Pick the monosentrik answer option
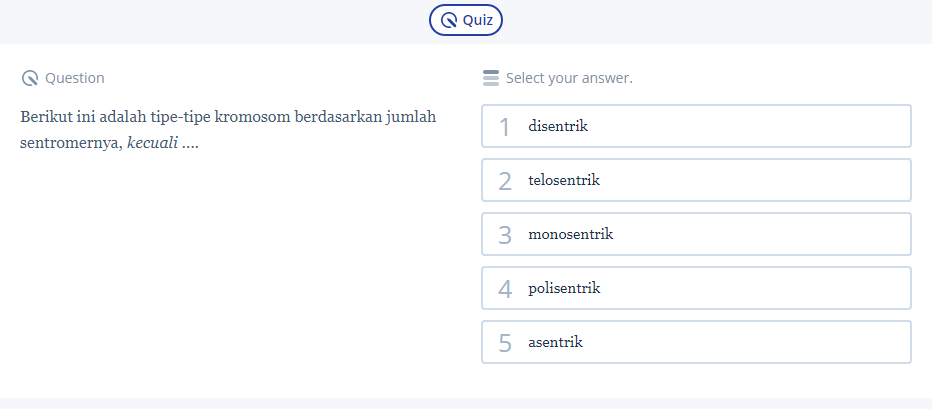Screen dimensions: 932x409 (696, 234)
